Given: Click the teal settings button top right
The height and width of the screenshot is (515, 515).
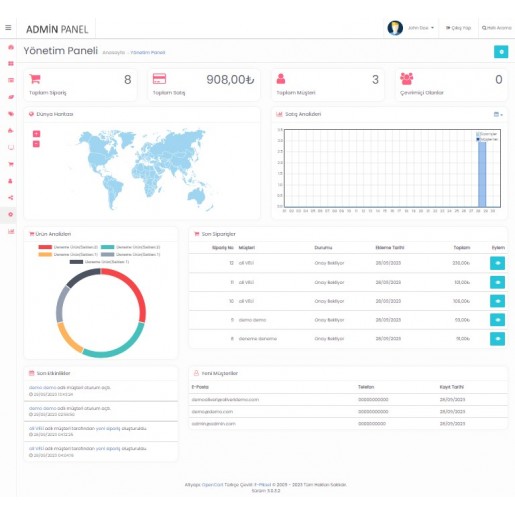Looking at the screenshot, I should [501, 52].
